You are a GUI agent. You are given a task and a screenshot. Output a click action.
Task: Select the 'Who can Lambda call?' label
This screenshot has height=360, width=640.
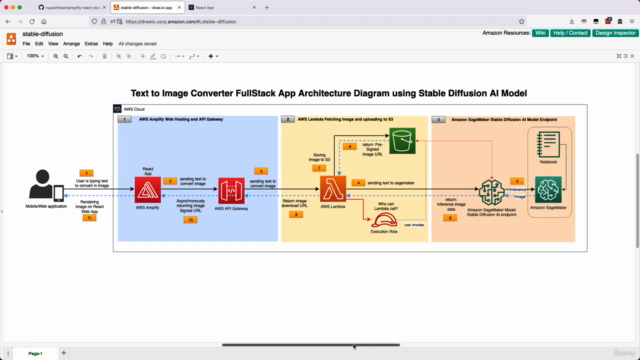386,206
